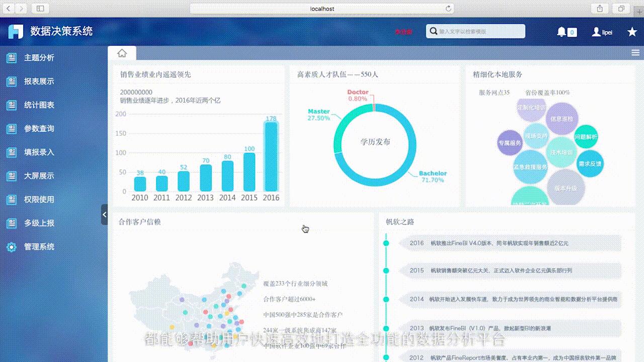Reload the page with the refresh icon
This screenshot has height=362, width=644.
(x=448, y=9)
